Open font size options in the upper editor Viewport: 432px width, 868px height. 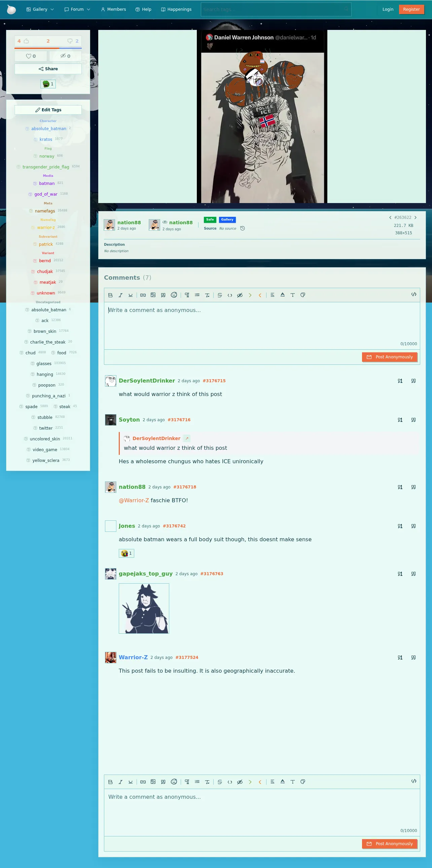point(293,295)
